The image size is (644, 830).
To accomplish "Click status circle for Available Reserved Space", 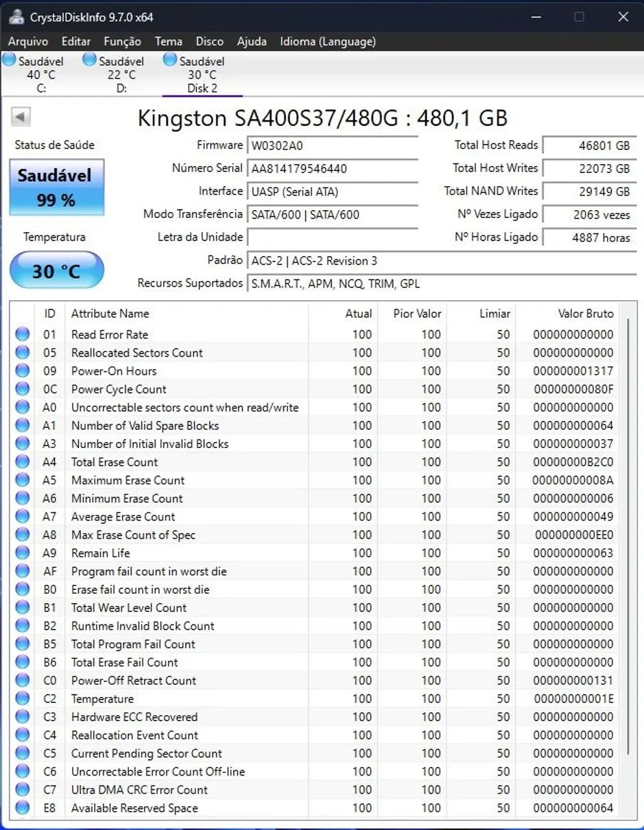I will (x=23, y=808).
